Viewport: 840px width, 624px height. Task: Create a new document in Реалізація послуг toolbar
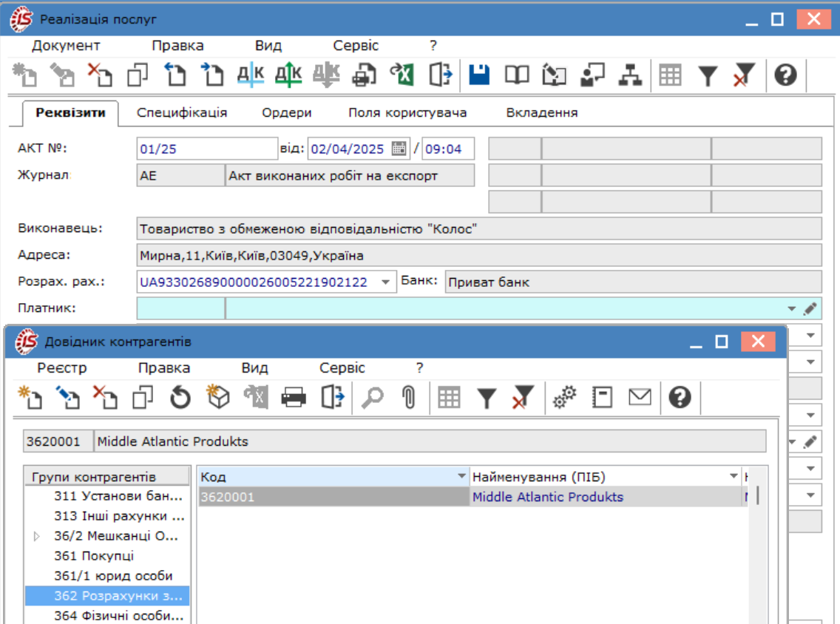pyautogui.click(x=24, y=75)
